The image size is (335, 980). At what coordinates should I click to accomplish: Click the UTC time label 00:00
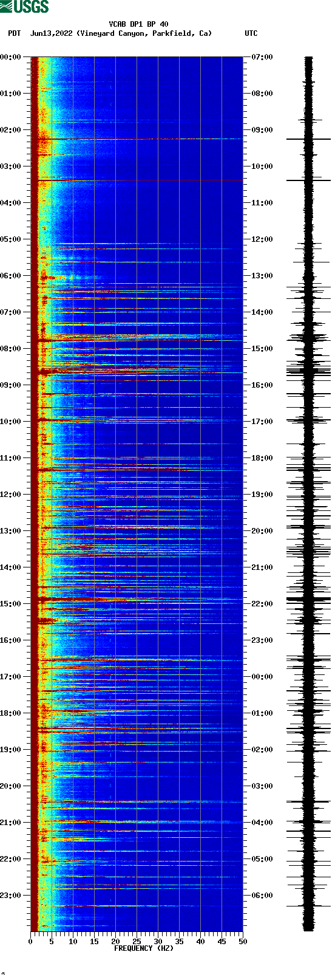[262, 677]
